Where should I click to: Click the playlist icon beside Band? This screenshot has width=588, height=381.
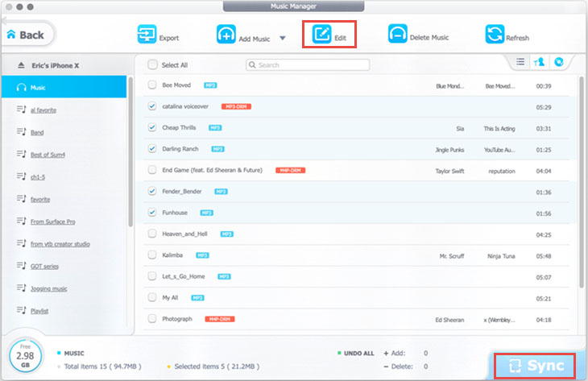click(x=22, y=131)
